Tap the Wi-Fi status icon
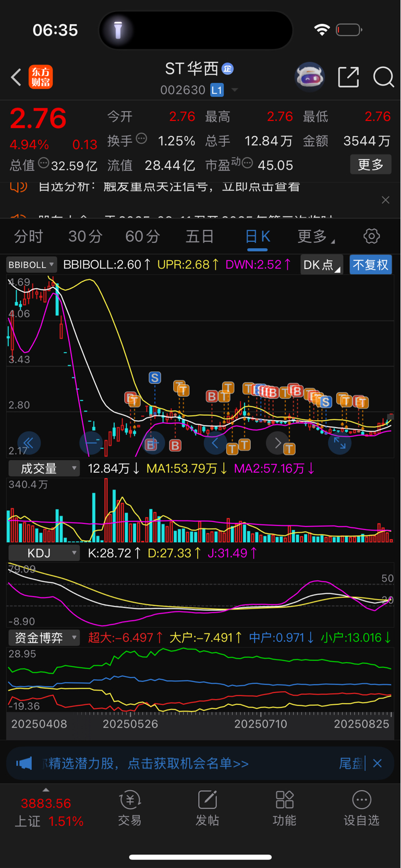Image resolution: width=401 pixels, height=868 pixels. pyautogui.click(x=322, y=30)
